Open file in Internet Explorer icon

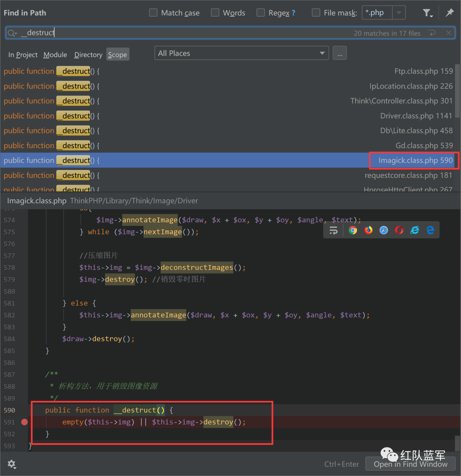(x=414, y=230)
